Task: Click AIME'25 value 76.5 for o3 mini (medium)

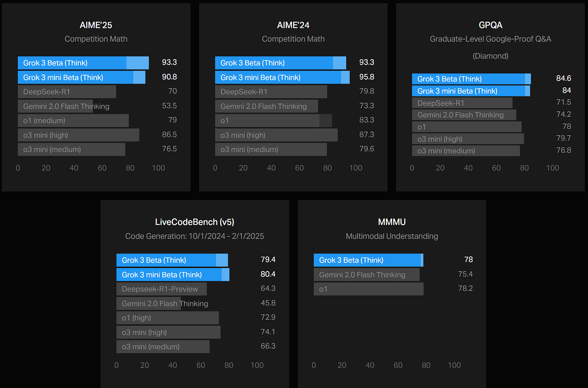Action: click(x=169, y=149)
